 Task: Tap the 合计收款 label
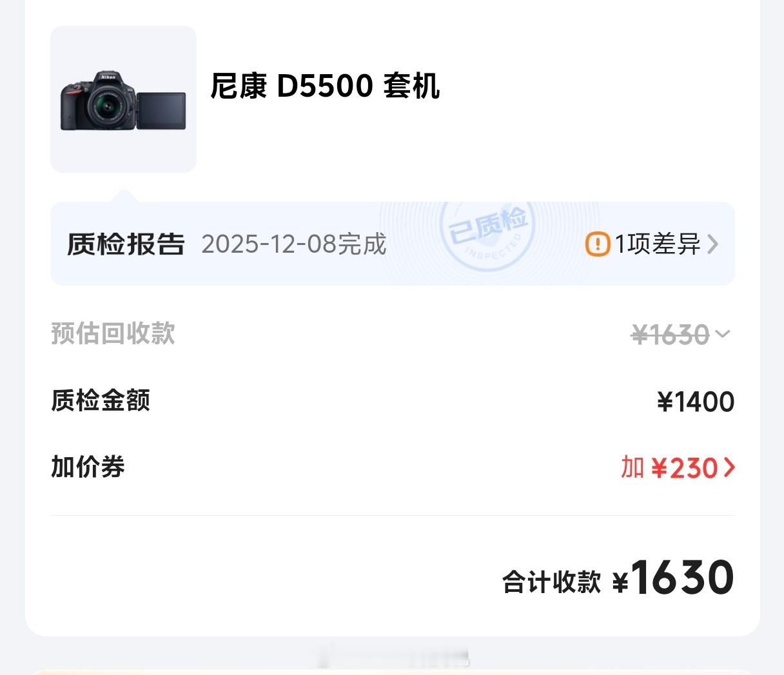(552, 582)
